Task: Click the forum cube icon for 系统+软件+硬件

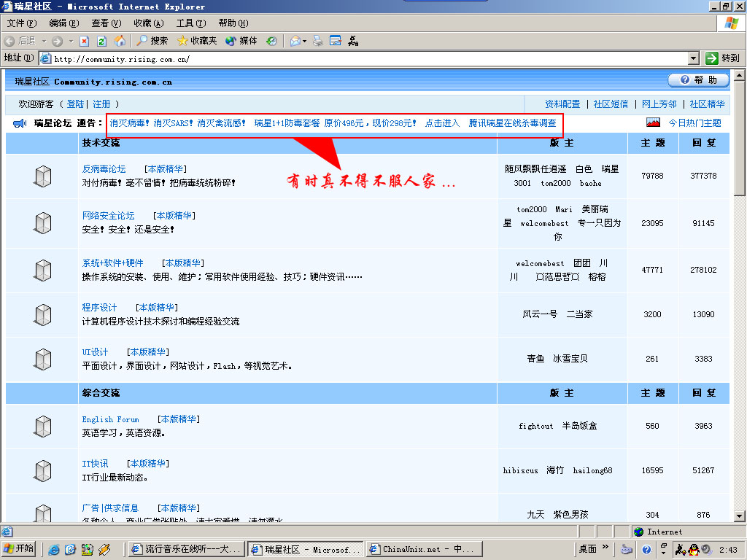Action: [x=43, y=270]
